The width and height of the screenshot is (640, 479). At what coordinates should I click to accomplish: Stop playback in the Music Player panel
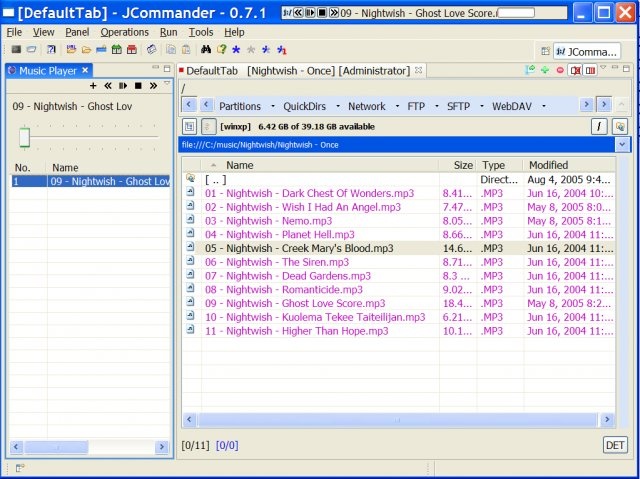click(137, 86)
